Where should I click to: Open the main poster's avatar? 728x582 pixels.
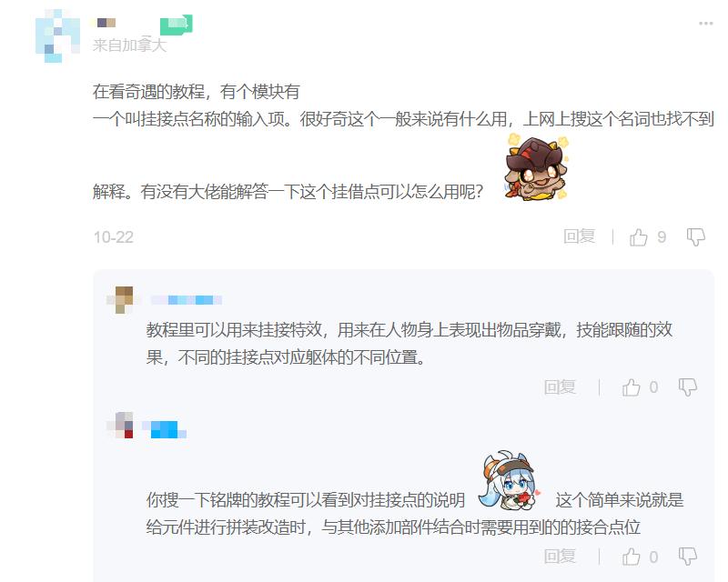click(x=57, y=36)
